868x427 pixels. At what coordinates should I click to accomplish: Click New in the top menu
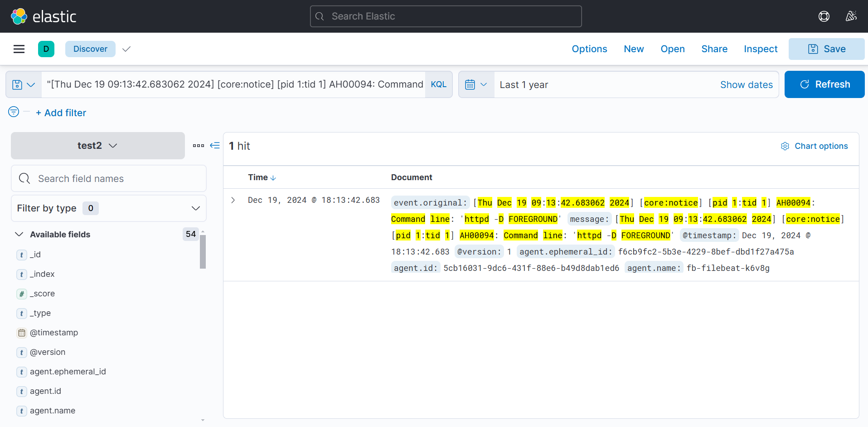pyautogui.click(x=634, y=49)
